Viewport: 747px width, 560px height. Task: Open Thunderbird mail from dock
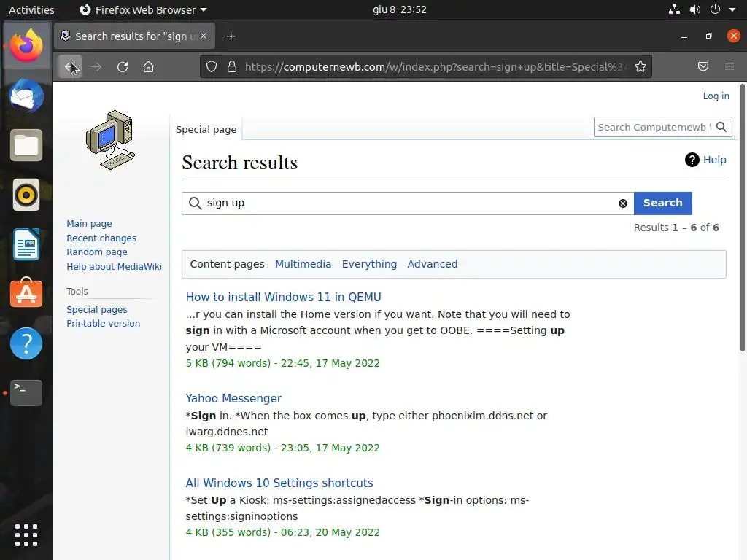point(26,96)
